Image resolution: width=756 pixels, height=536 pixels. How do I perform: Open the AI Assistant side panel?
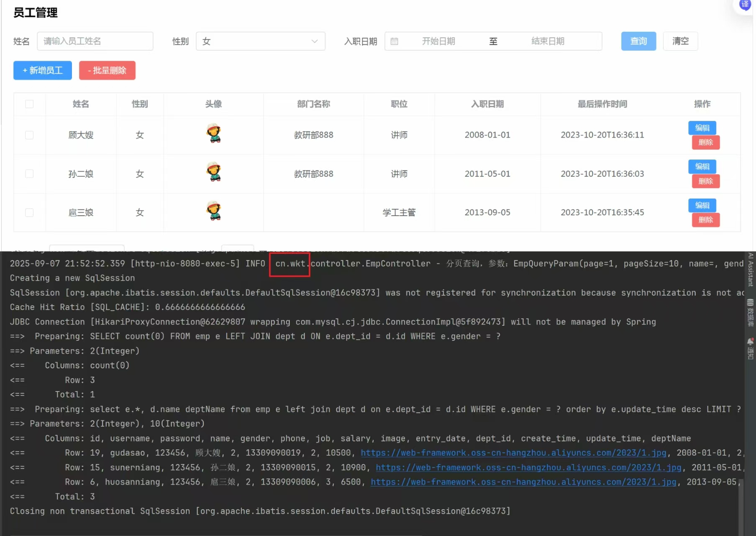pos(751,270)
